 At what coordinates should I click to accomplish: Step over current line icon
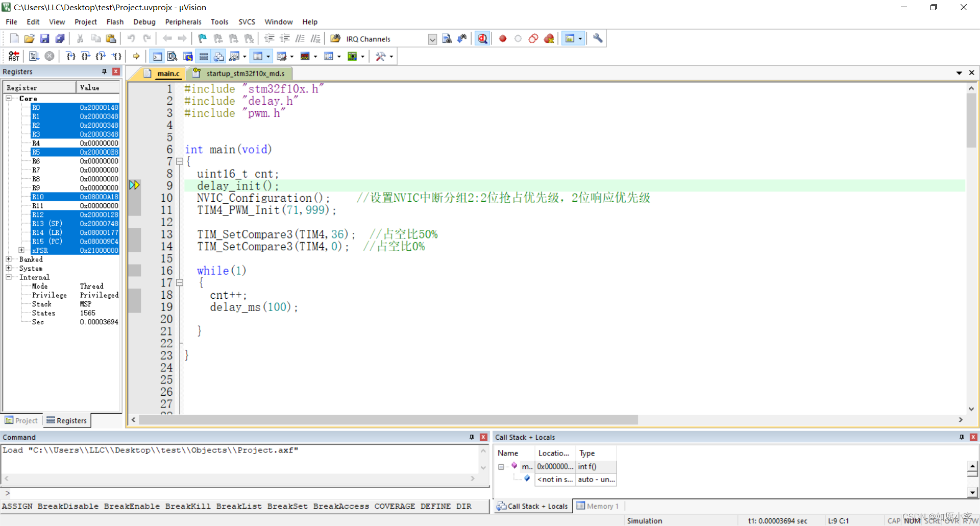pyautogui.click(x=86, y=56)
